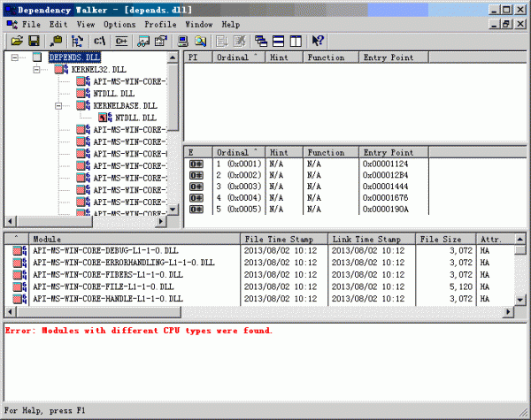Image resolution: width=531 pixels, height=420 pixels.
Task: Collapse the KERNEL32.DLL tree node
Action: click(x=36, y=70)
